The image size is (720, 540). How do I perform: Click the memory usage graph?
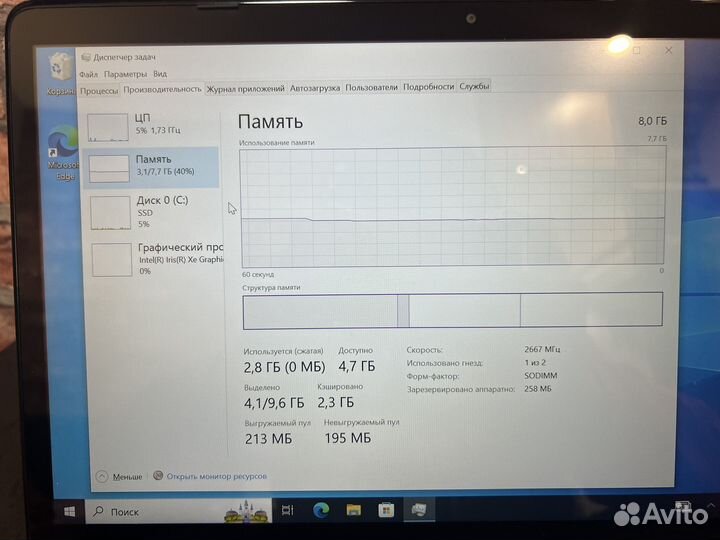(x=453, y=207)
